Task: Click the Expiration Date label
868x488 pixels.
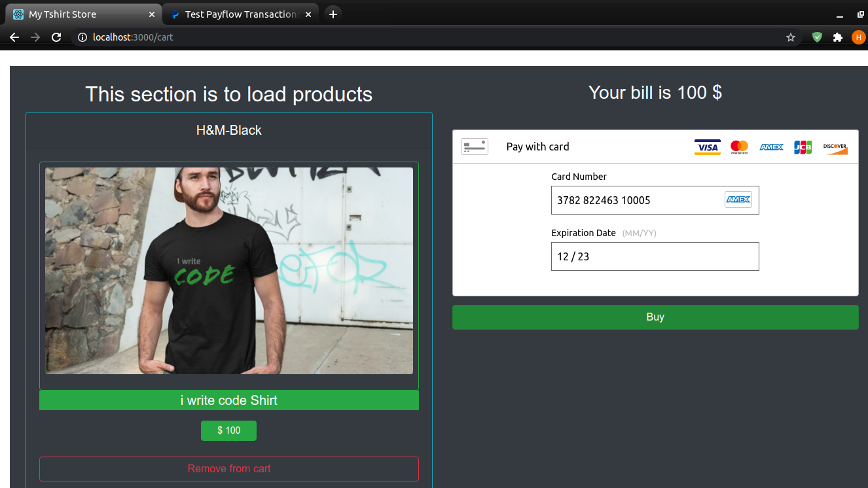Action: (583, 233)
